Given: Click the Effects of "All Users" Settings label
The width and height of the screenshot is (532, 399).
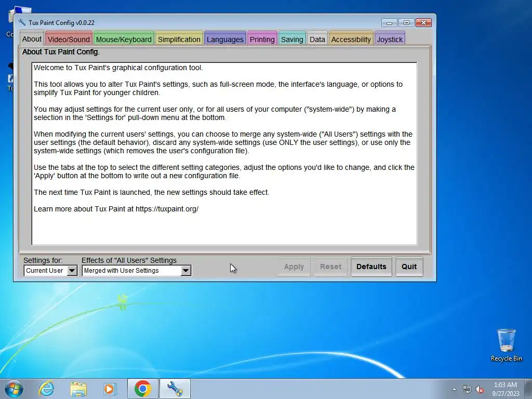Looking at the screenshot, I should tap(129, 260).
